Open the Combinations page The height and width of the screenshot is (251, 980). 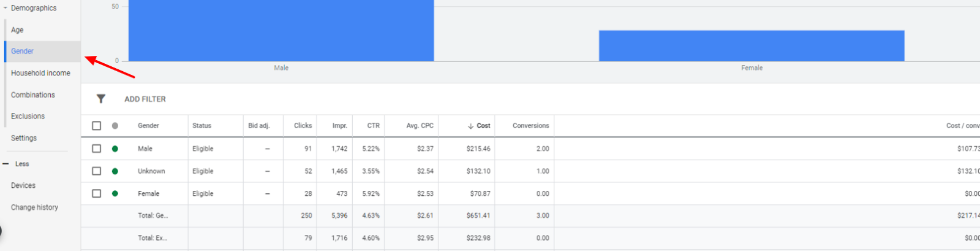pos(33,95)
